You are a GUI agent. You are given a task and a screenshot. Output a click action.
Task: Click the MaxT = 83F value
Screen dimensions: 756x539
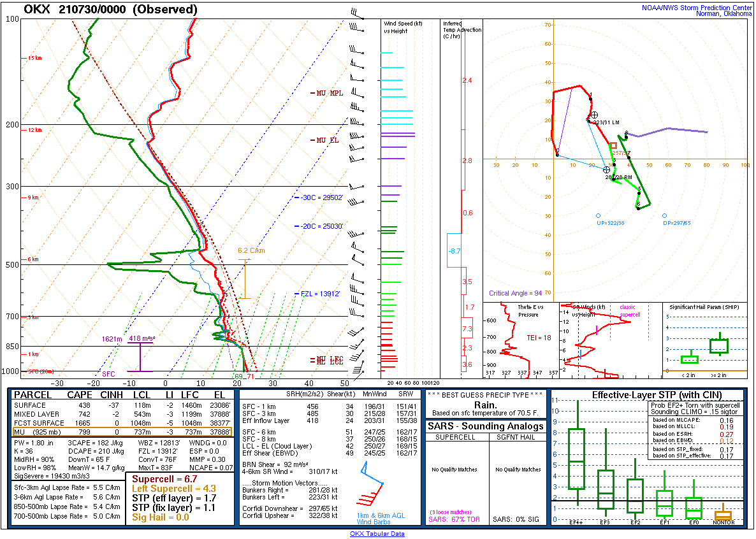(156, 468)
